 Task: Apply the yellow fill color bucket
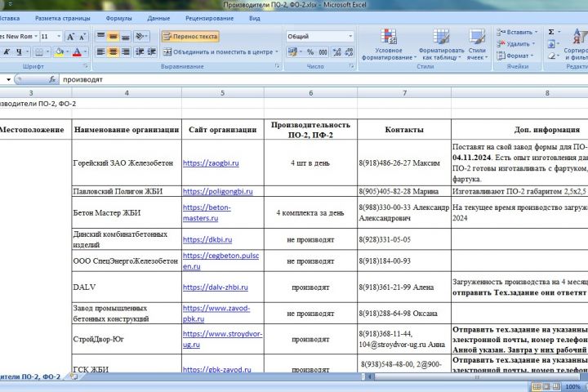coord(59,51)
